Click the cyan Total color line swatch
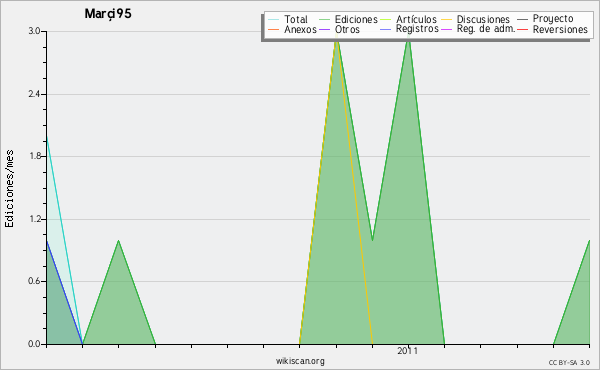The image size is (600, 370). (x=274, y=19)
